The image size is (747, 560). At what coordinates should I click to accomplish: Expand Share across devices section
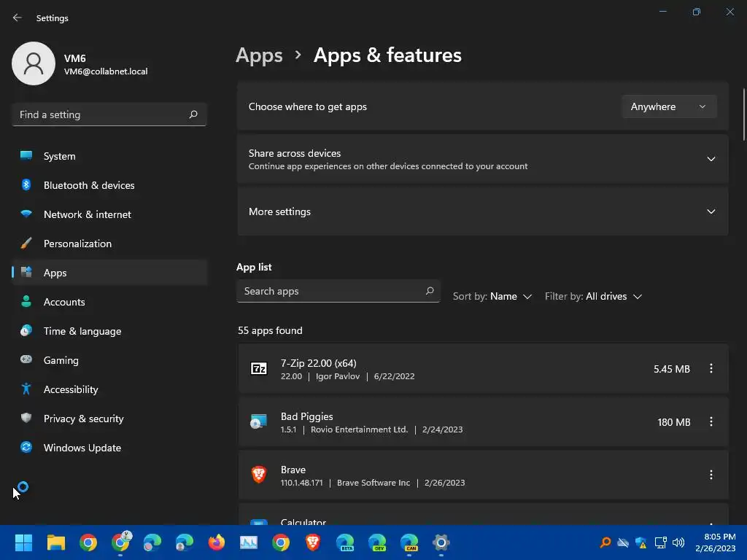coord(483,159)
